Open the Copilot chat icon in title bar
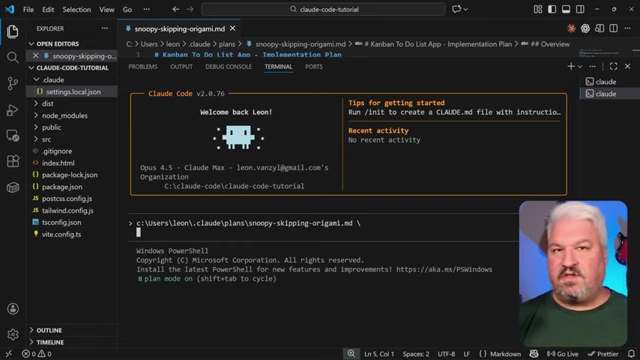The width and height of the screenshot is (640, 360). (456, 9)
